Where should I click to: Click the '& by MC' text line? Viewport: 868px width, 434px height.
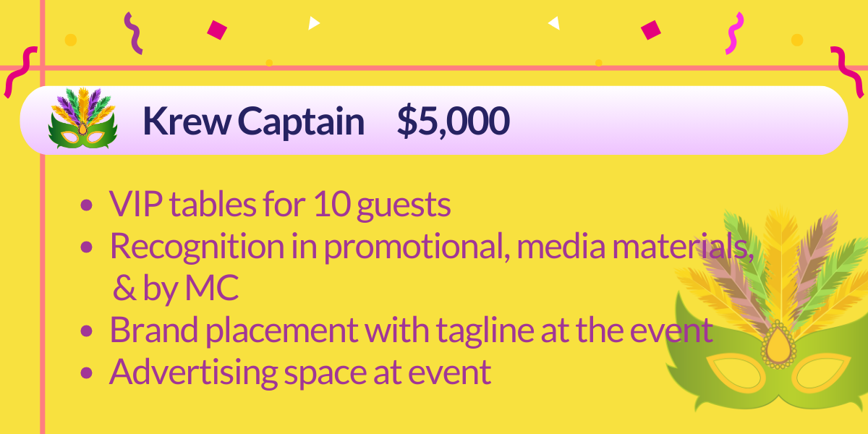(x=176, y=289)
